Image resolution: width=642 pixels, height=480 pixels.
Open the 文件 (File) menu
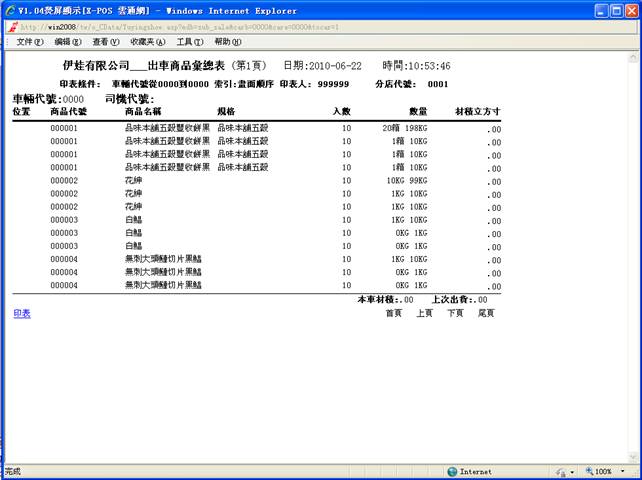[x=30, y=42]
